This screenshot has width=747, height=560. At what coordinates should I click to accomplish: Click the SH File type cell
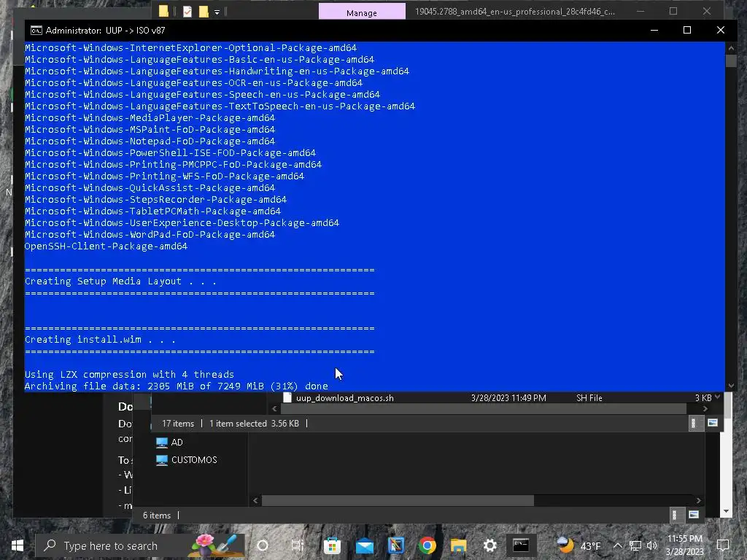(589, 397)
